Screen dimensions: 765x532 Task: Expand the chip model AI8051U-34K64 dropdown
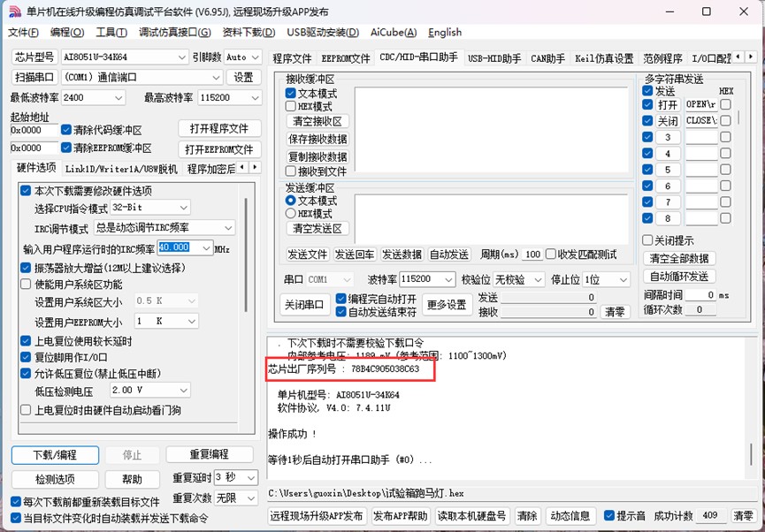182,57
